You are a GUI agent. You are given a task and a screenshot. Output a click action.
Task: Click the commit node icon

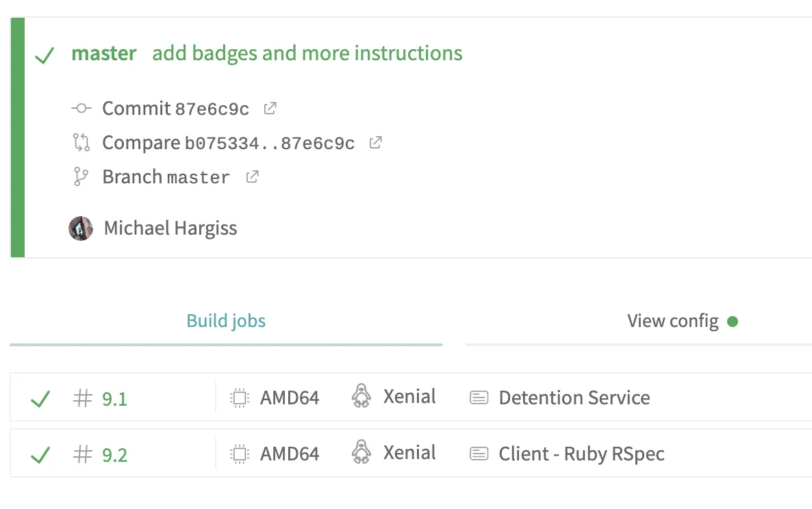pyautogui.click(x=81, y=108)
